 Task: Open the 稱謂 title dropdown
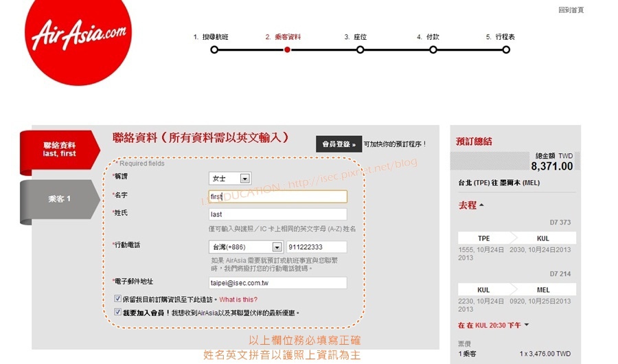point(230,179)
